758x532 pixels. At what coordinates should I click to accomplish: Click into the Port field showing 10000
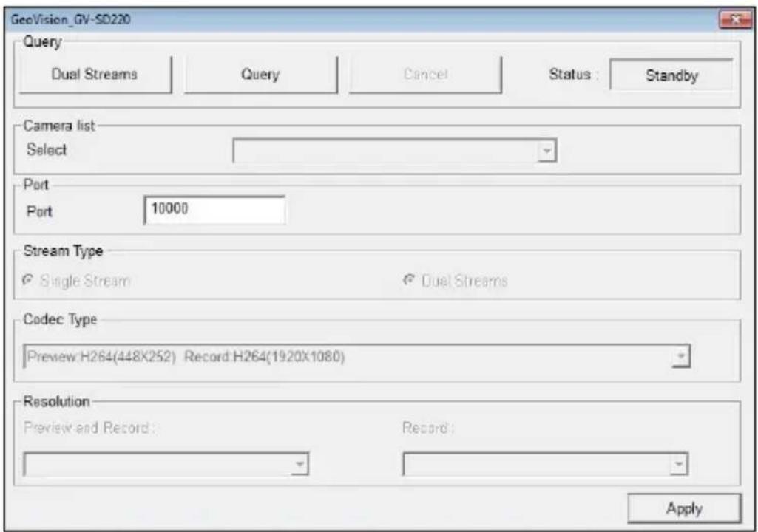(x=214, y=210)
